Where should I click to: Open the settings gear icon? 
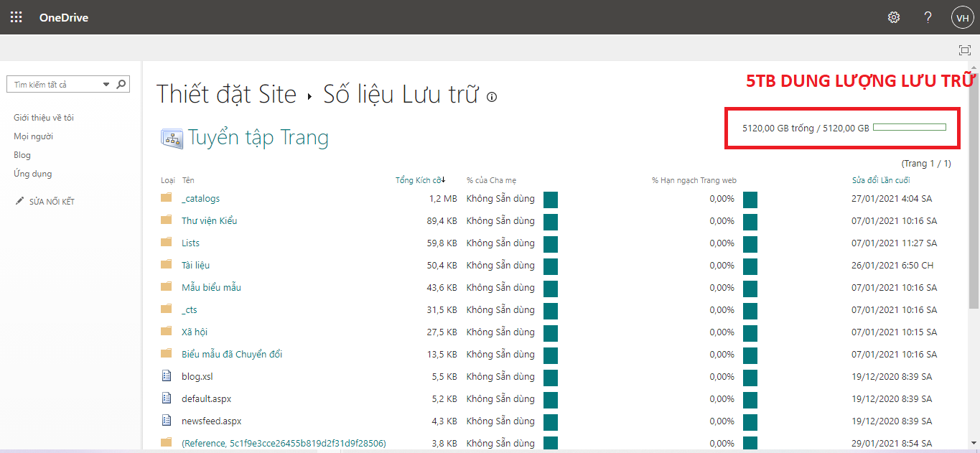point(894,17)
